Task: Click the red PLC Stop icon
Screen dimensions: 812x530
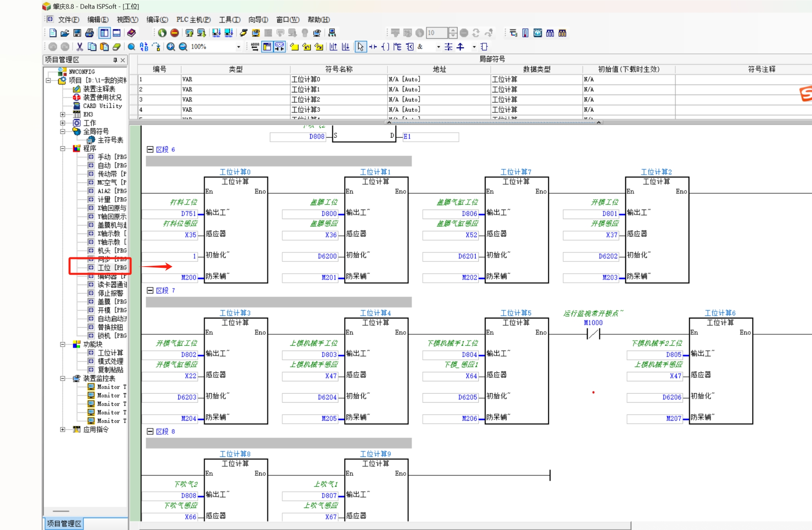Action: pos(174,33)
